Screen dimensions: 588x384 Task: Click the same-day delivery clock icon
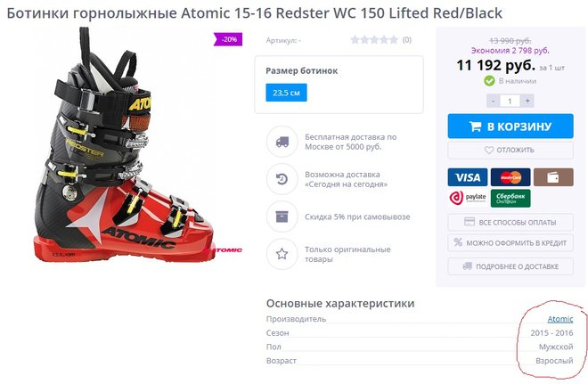coord(282,179)
